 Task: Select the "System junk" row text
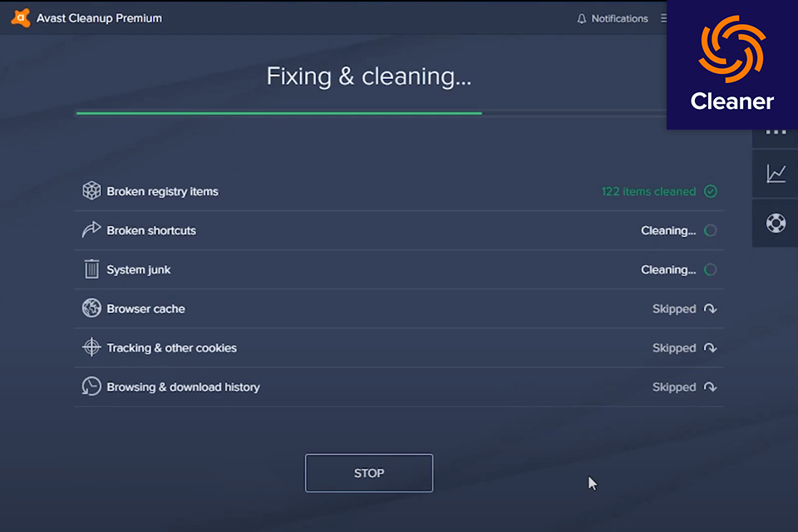[139, 270]
